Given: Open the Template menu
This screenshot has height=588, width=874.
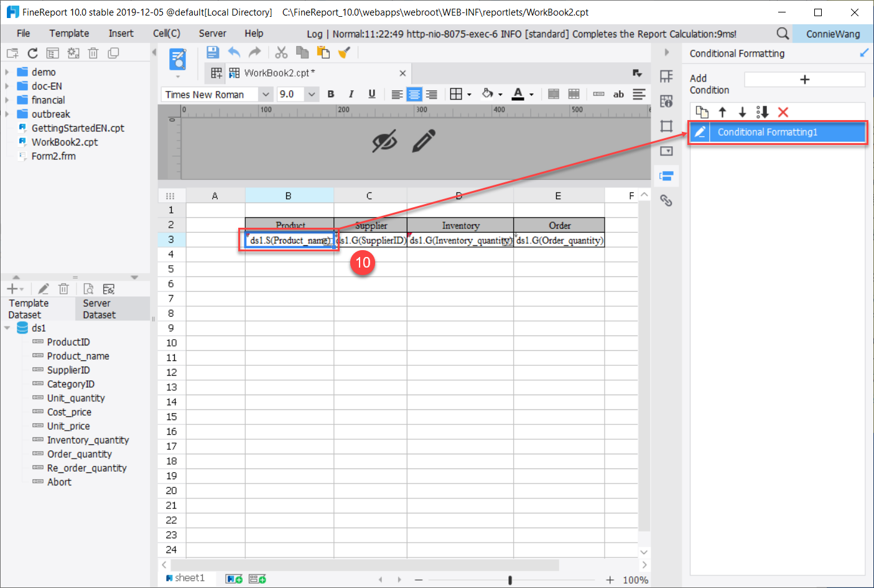Looking at the screenshot, I should point(68,33).
